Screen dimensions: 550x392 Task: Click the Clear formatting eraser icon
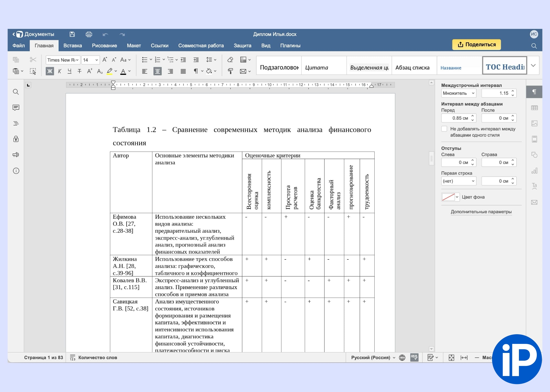(x=230, y=60)
